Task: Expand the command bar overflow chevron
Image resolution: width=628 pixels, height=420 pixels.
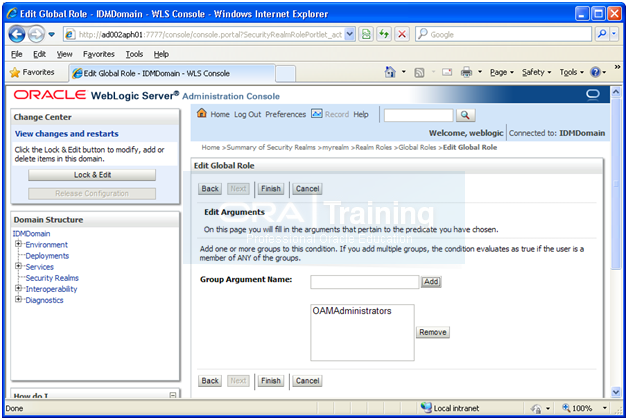Action: [x=617, y=67]
